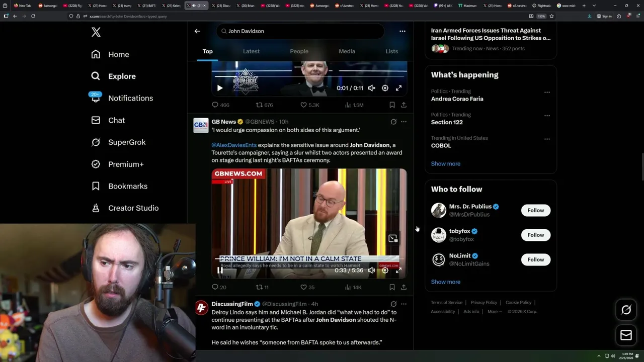
Task: Click the back arrow beside search box
Action: tap(197, 31)
